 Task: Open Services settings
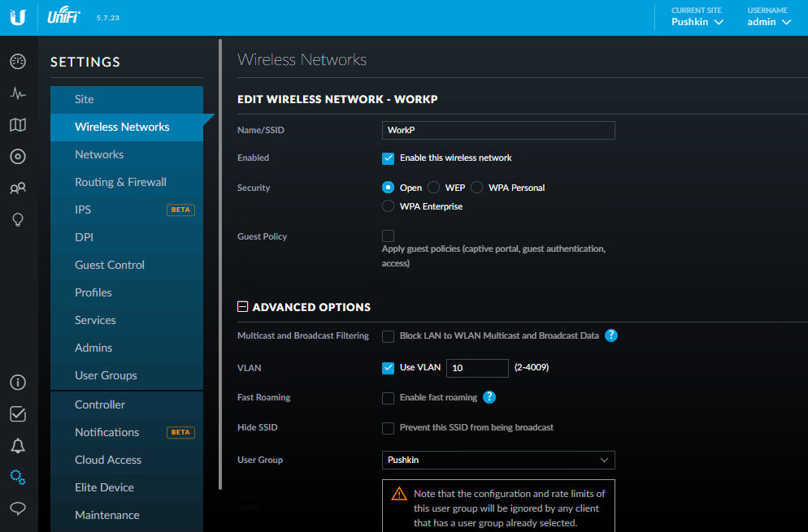(x=127, y=320)
